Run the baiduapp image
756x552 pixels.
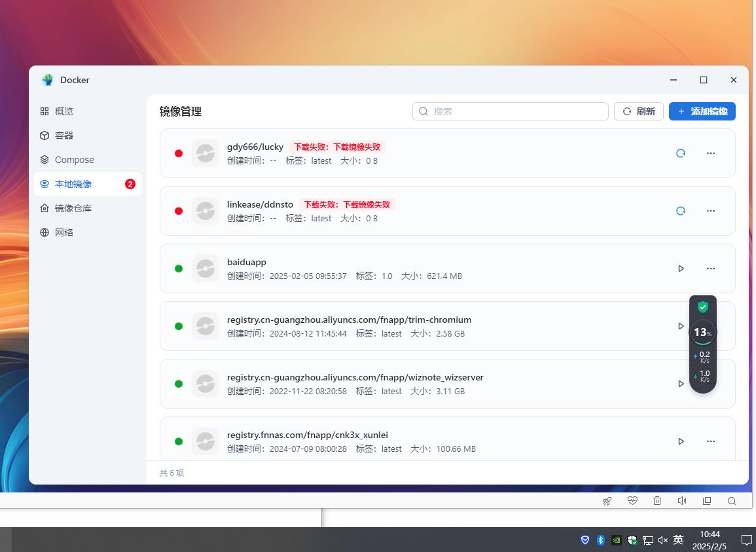[681, 268]
